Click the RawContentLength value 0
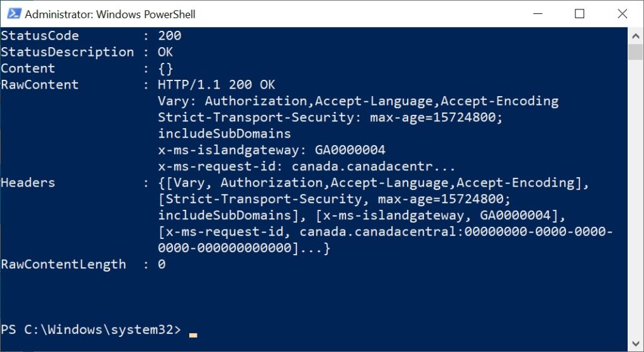 click(162, 265)
